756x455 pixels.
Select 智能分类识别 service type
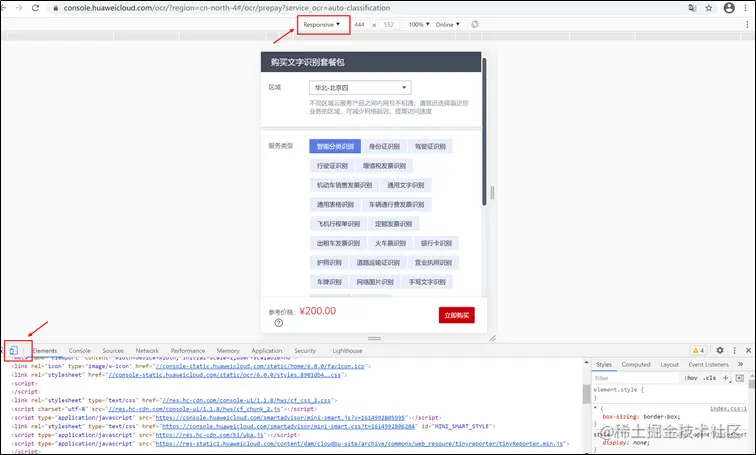(x=335, y=146)
